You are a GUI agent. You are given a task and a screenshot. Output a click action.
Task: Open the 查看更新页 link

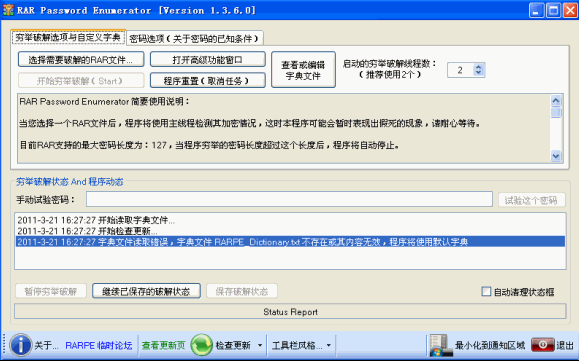coord(163,345)
